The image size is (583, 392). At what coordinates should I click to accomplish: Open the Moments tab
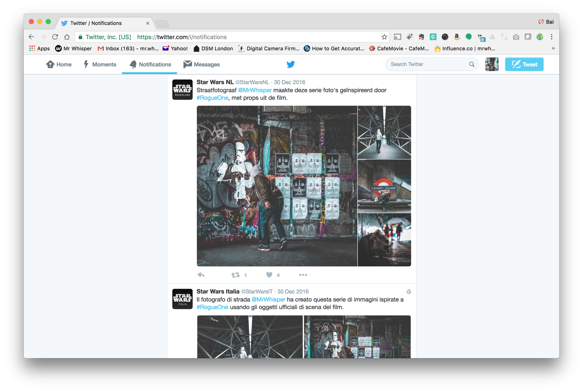(x=100, y=65)
